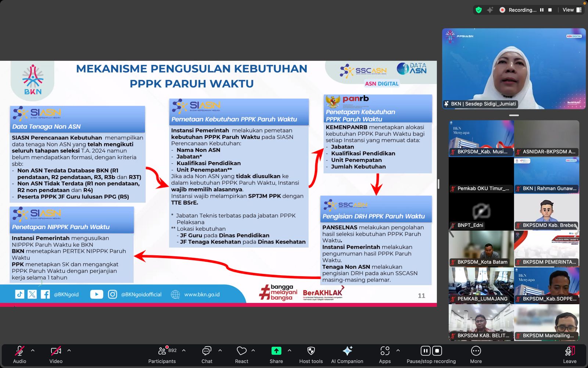Click the X (Twitter) icon on slide

click(x=32, y=294)
